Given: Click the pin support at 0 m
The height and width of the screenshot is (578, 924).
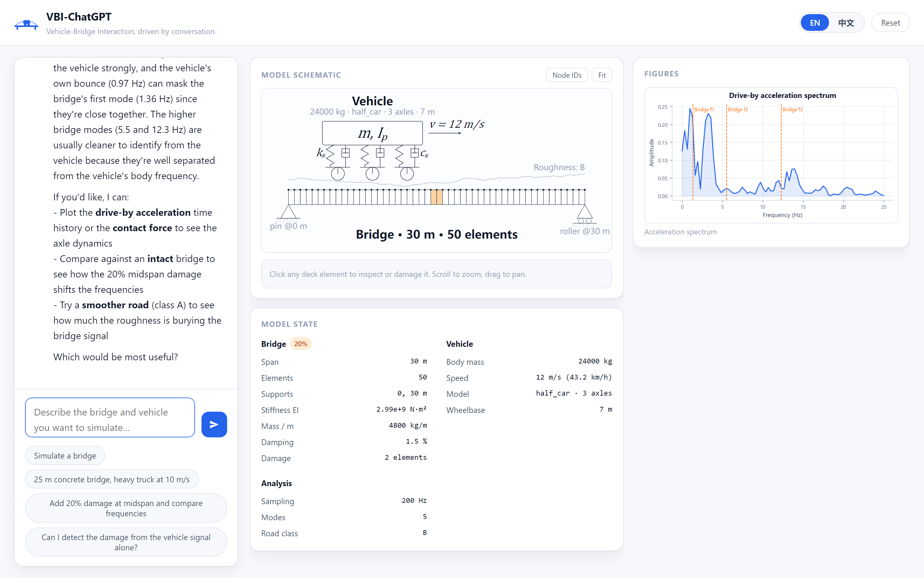Looking at the screenshot, I should click(x=288, y=213).
